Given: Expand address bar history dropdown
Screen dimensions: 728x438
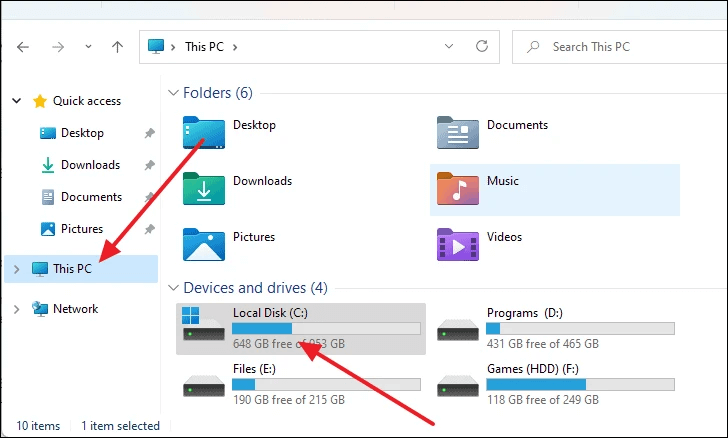Looking at the screenshot, I should click(x=449, y=47).
